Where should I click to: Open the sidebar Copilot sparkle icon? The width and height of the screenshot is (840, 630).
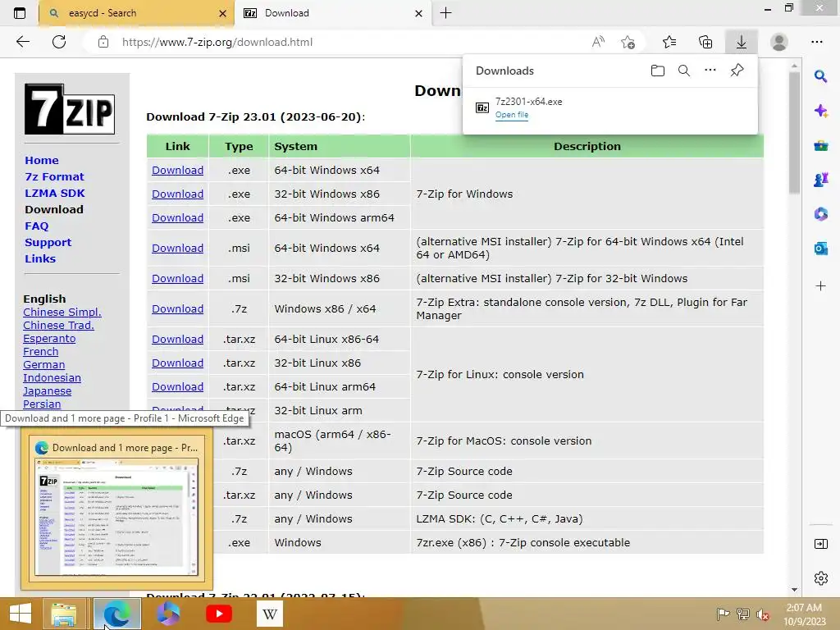820,111
